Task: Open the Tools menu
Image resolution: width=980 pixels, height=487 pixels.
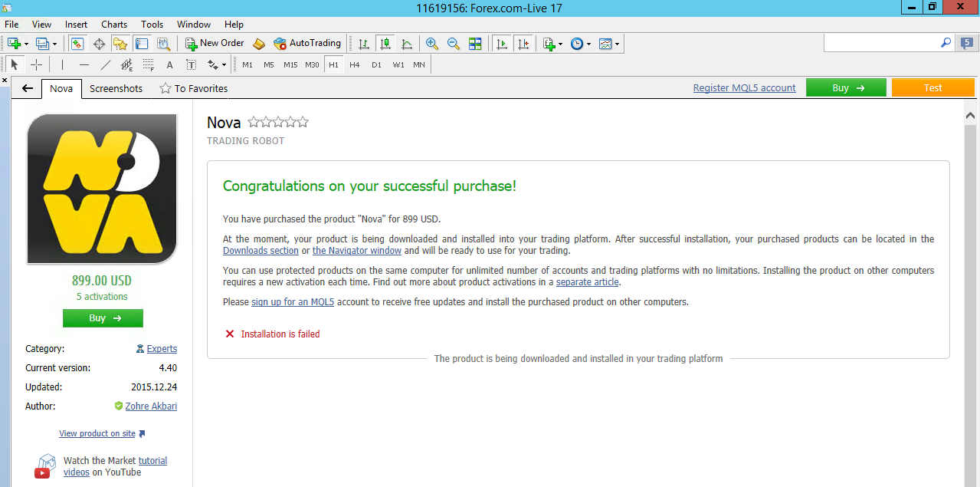Action: [152, 25]
